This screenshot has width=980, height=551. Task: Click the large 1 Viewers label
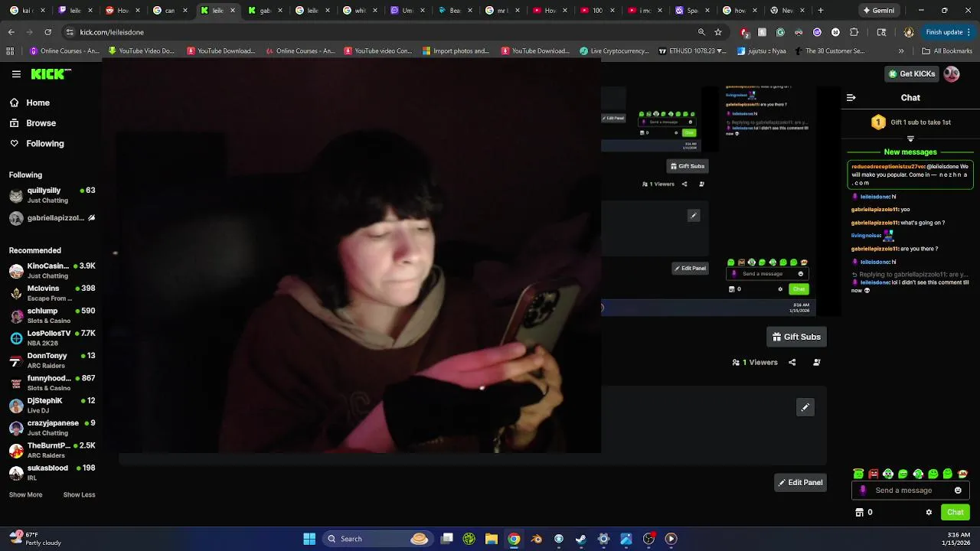[755, 363]
